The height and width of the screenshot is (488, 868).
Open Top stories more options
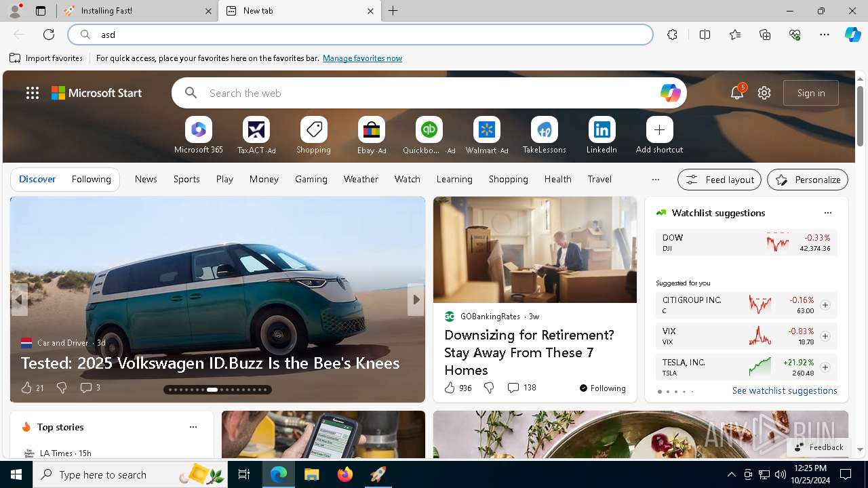[193, 427]
